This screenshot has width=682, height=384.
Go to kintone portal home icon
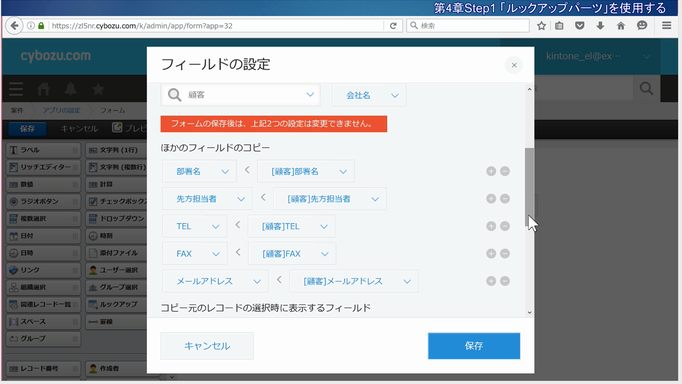tap(43, 89)
